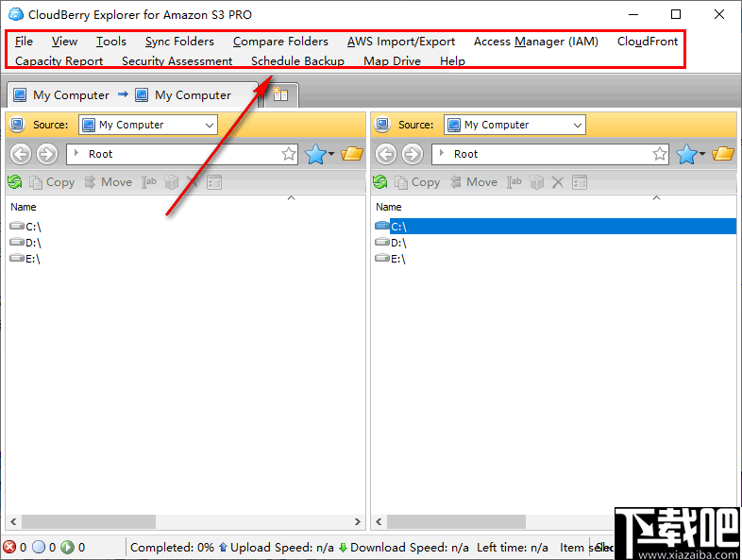
Task: Click the green running tasks status icon
Action: [68, 547]
